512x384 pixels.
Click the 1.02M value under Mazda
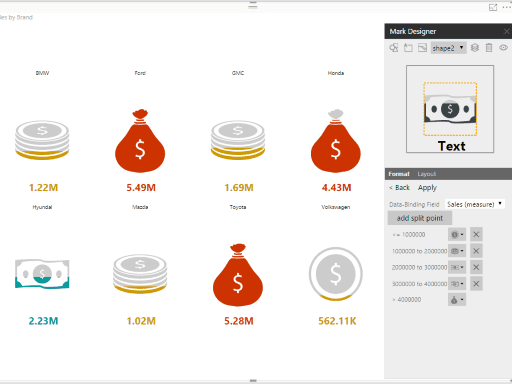click(141, 321)
